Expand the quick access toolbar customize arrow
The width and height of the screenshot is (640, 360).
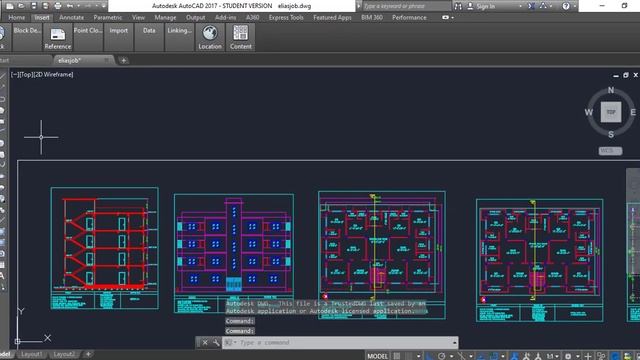(104, 6)
